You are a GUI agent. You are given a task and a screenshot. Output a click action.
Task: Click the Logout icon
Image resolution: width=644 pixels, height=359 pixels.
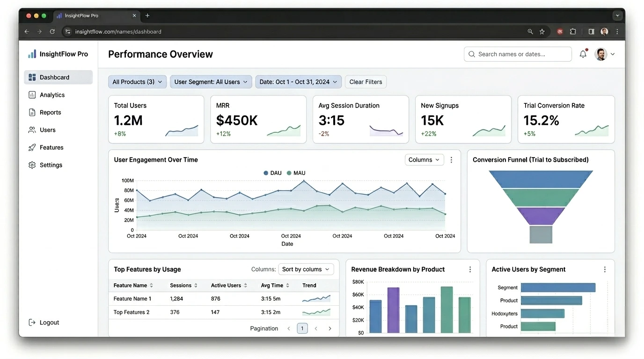click(x=32, y=323)
